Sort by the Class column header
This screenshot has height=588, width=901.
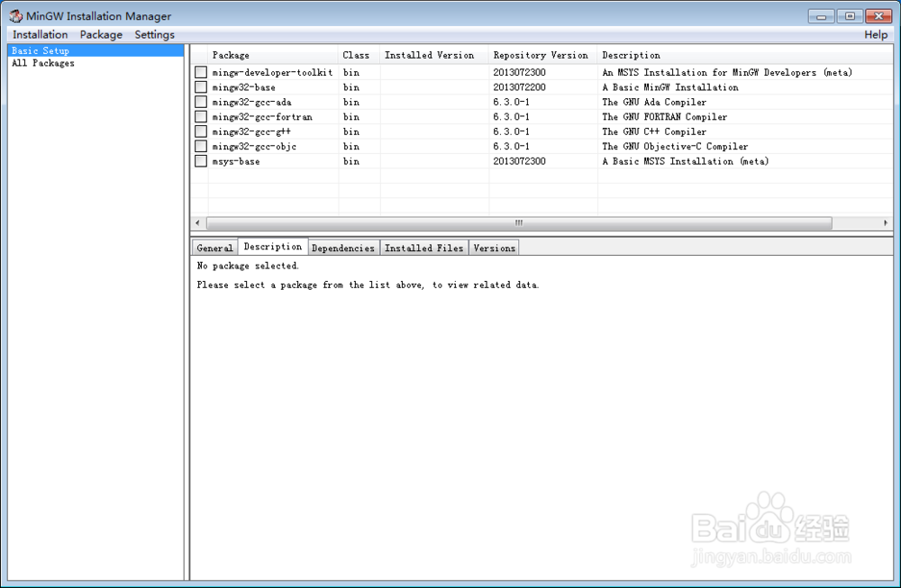tap(359, 55)
